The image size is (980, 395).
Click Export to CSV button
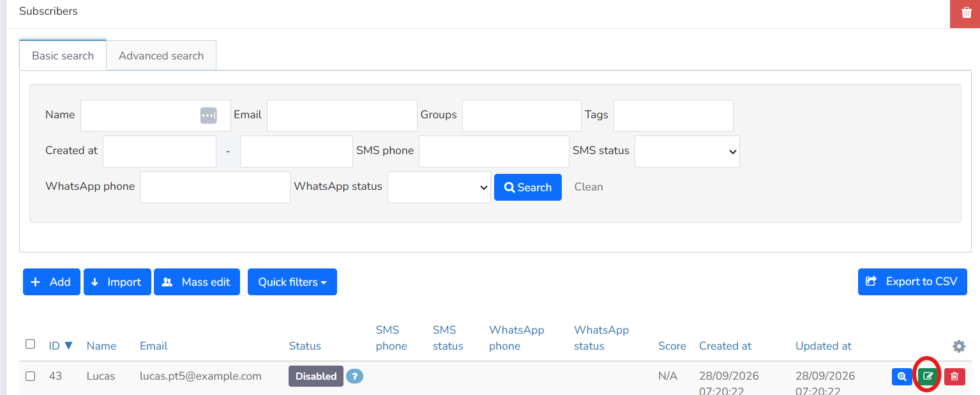click(x=912, y=281)
